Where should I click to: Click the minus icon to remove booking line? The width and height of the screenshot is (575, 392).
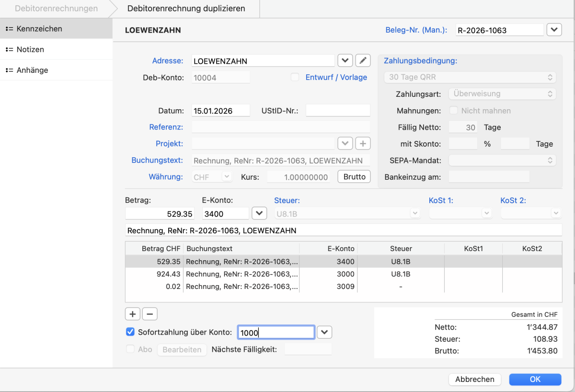click(x=149, y=314)
